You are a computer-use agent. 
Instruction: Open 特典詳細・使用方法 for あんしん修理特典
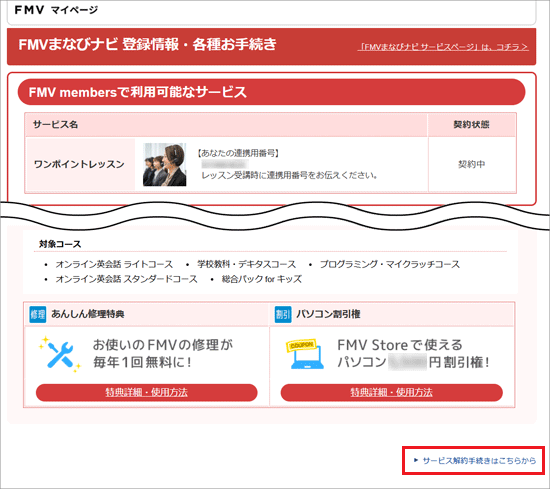coord(147,392)
